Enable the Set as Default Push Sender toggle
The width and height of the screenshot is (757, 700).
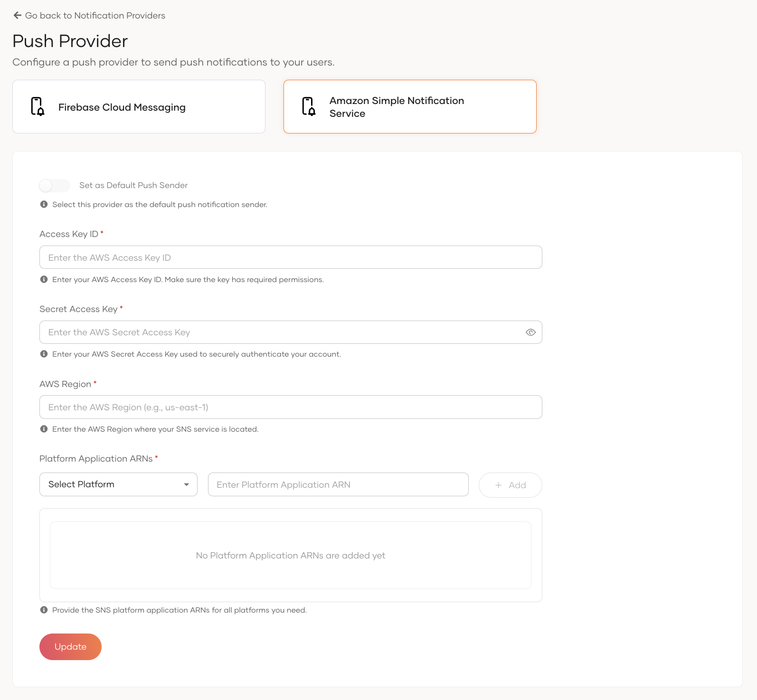55,185
